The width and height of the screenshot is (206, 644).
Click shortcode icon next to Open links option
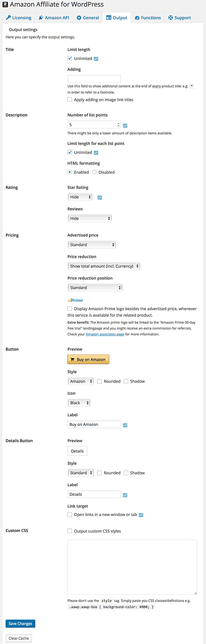click(x=141, y=515)
